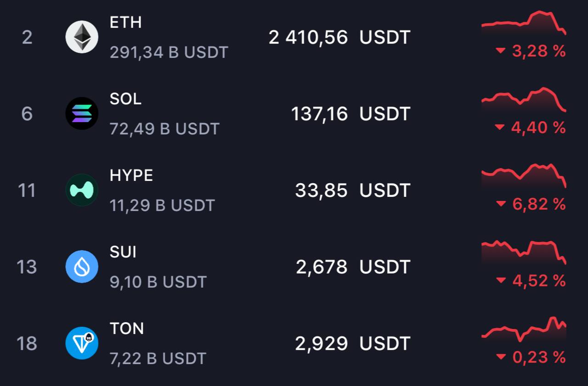
Task: Select the SOL ticker name
Action: [125, 99]
